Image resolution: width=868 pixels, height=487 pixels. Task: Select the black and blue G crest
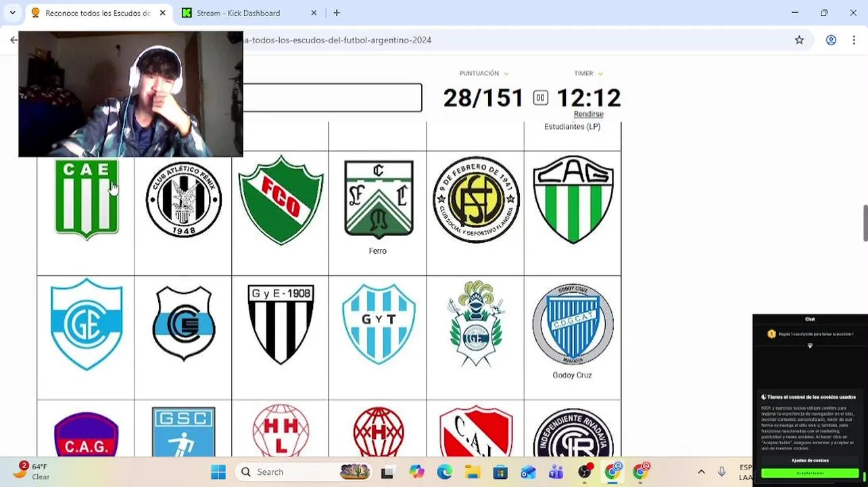coord(184,324)
